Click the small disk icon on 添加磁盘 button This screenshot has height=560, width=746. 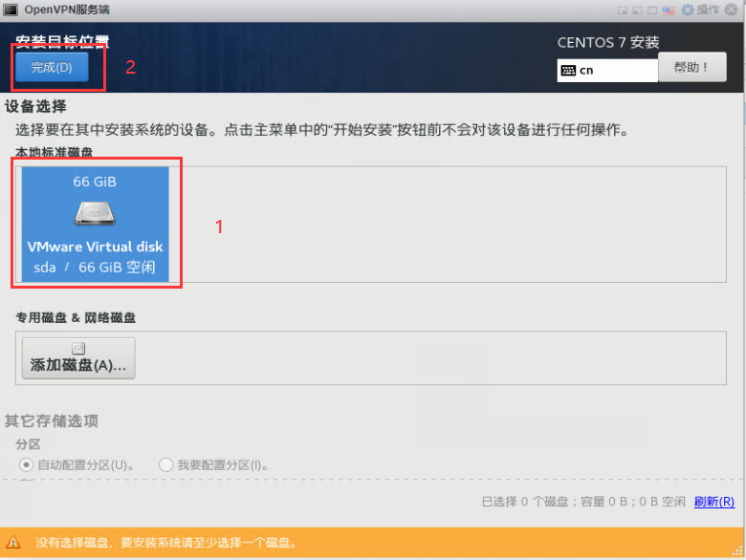[78, 349]
